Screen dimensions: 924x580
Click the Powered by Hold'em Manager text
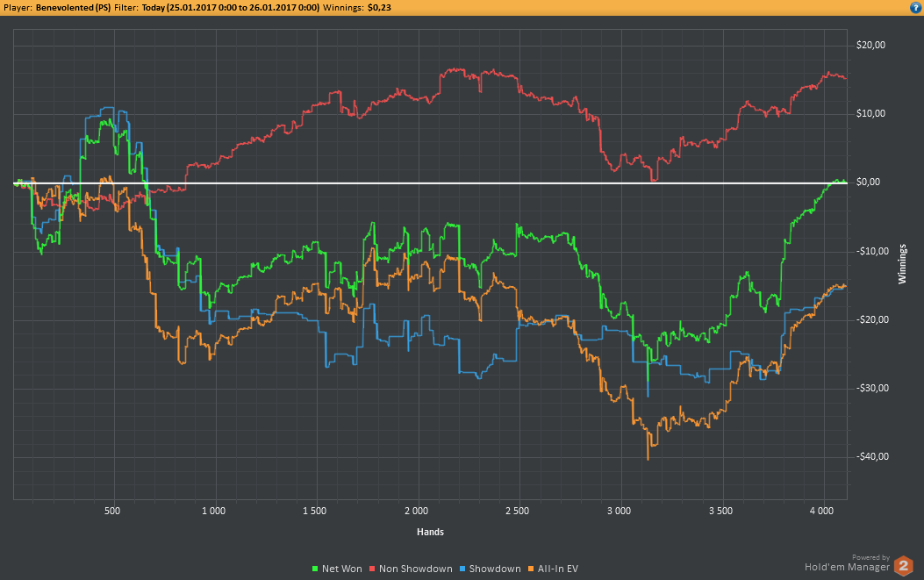pyautogui.click(x=848, y=563)
